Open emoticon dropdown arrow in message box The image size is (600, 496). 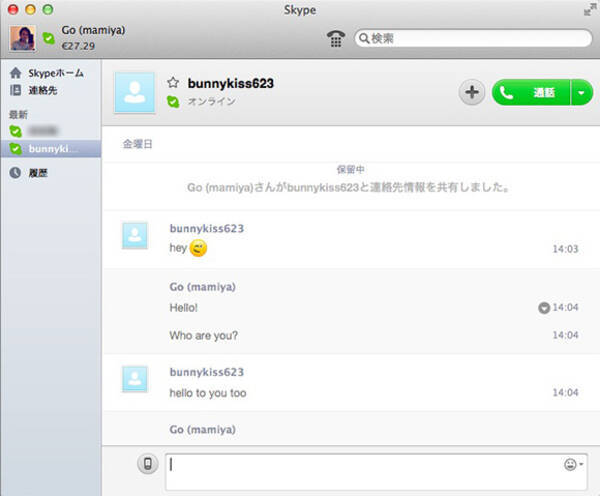581,465
